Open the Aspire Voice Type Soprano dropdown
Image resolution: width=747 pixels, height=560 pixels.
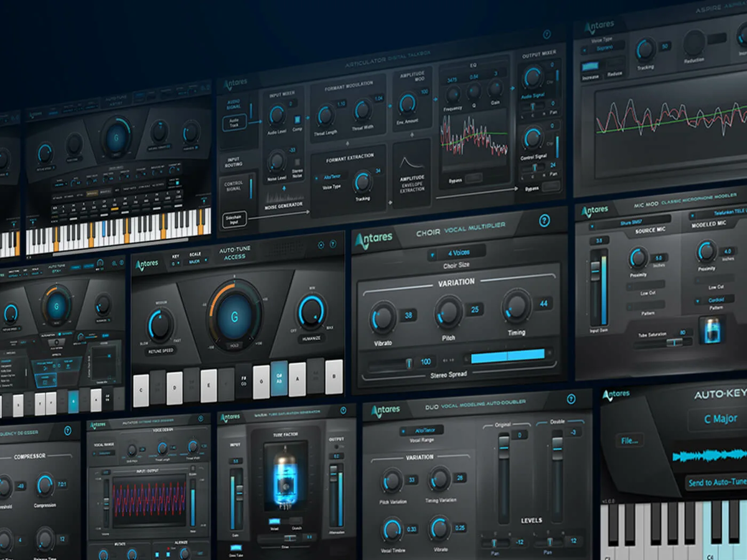click(603, 49)
